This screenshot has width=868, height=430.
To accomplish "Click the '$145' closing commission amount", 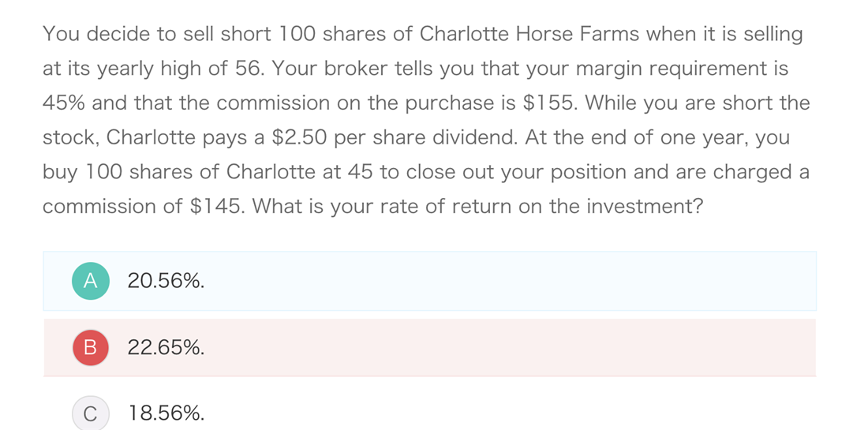I will (x=216, y=207).
